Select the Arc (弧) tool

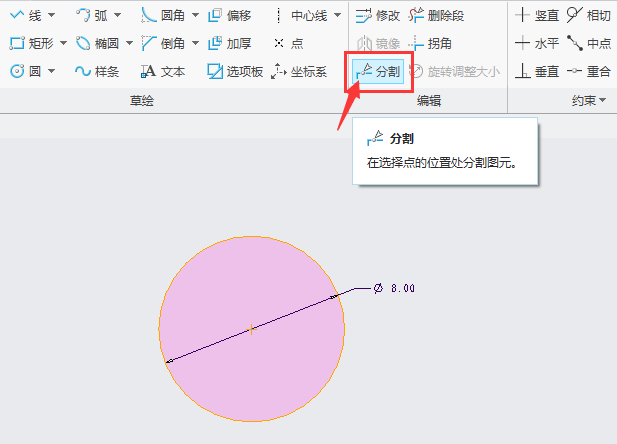91,16
